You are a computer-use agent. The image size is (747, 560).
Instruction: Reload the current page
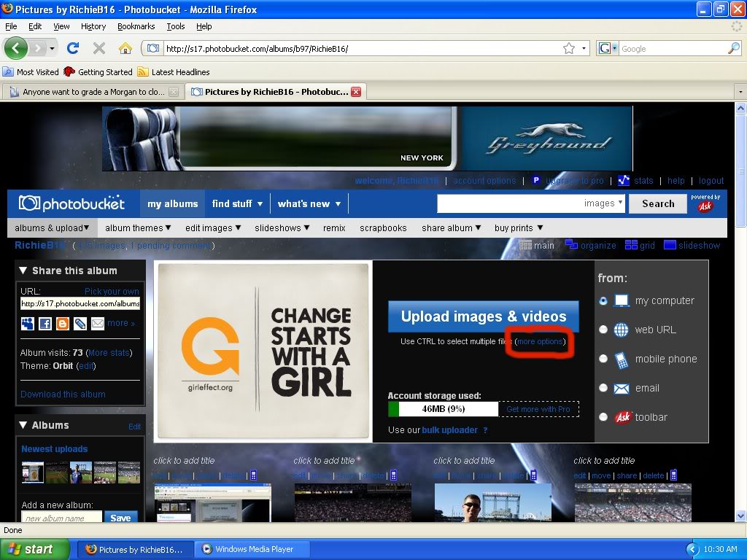73,48
